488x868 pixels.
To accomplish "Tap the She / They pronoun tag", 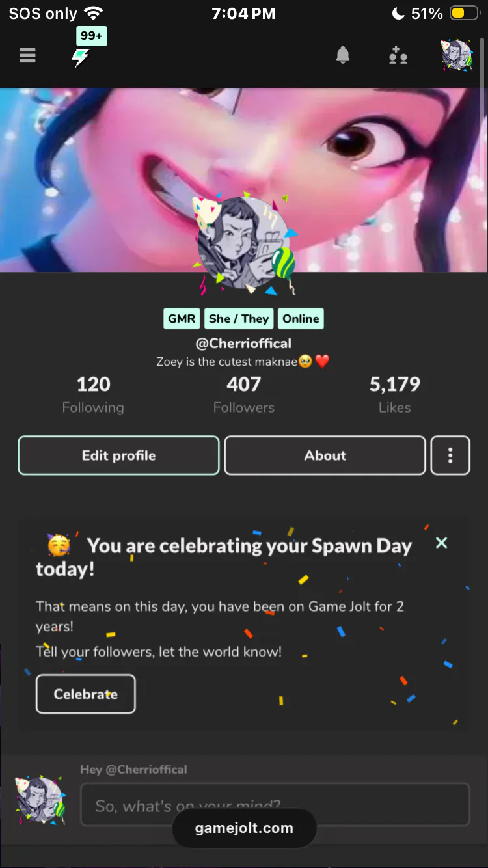I will 239,319.
